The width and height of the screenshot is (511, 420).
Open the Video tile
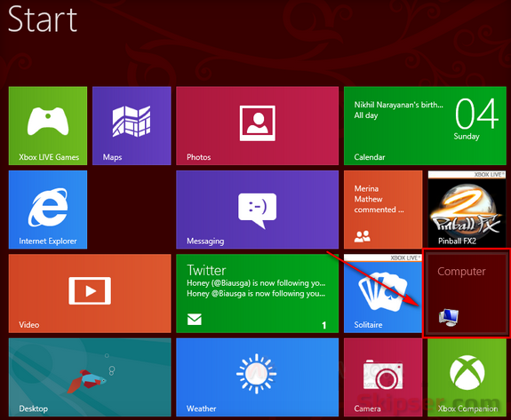pyautogui.click(x=90, y=293)
